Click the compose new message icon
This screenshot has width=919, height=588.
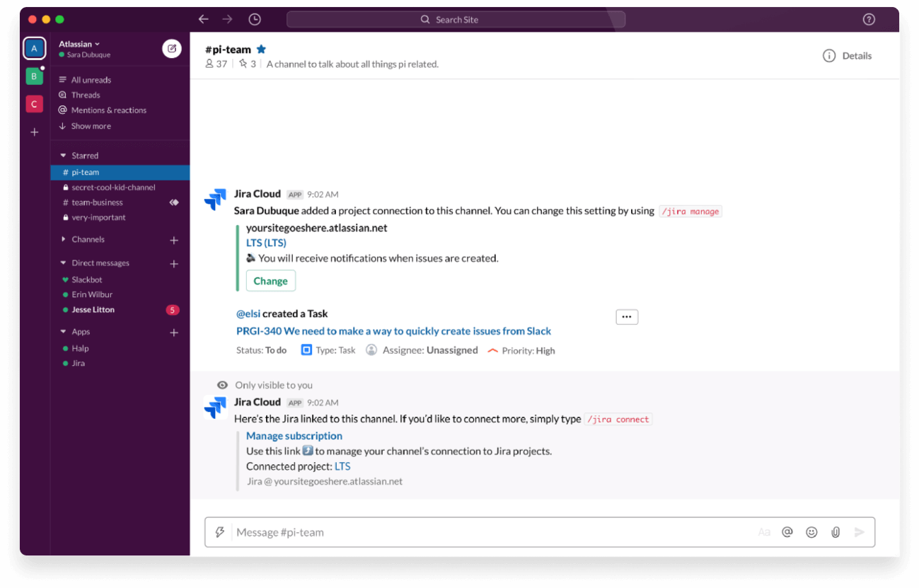click(171, 48)
